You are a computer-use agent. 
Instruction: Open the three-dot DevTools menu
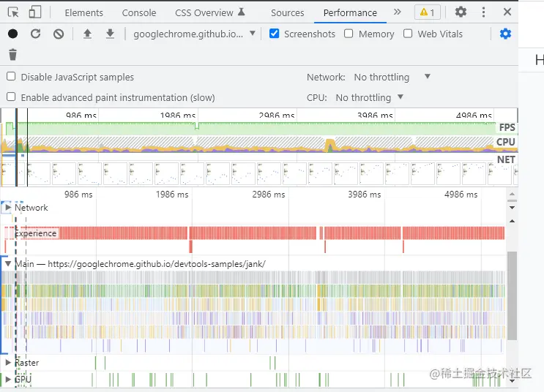pos(483,12)
